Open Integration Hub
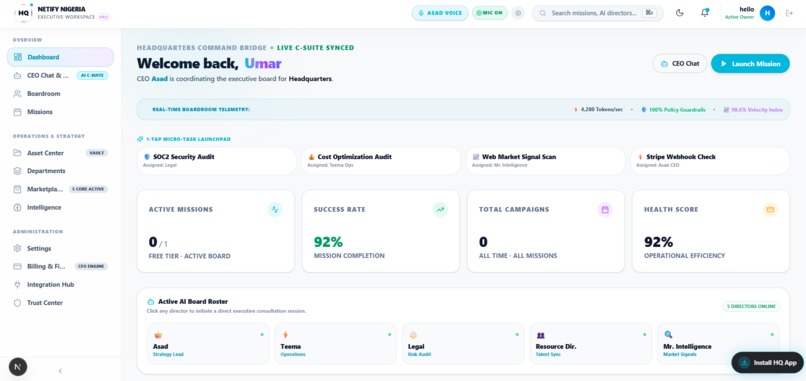Viewport: 806px width, 381px height. click(60, 284)
